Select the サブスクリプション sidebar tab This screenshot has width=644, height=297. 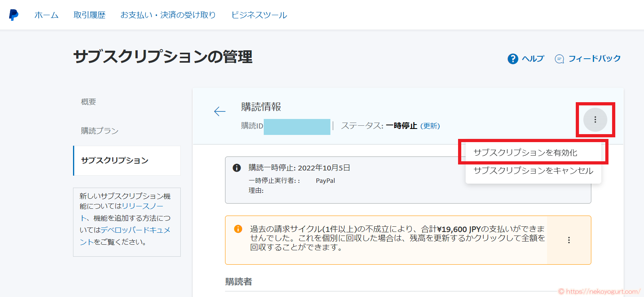click(127, 160)
